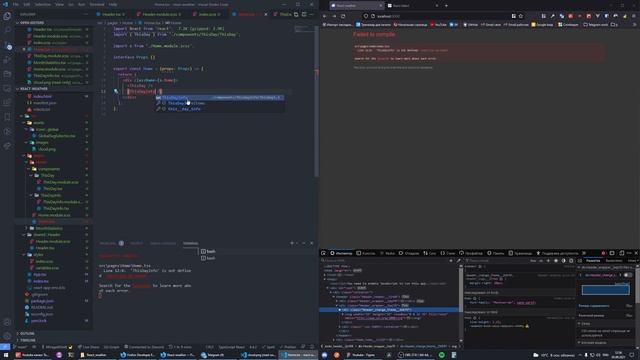This screenshot has height=360, width=640.
Task: Click the blue box-model preview in Layout panel
Action: click(605, 290)
